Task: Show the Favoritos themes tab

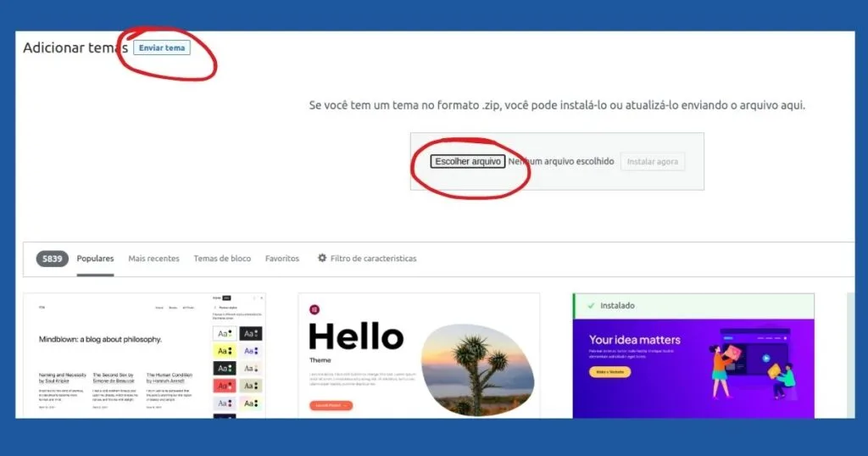Action: [x=281, y=259]
